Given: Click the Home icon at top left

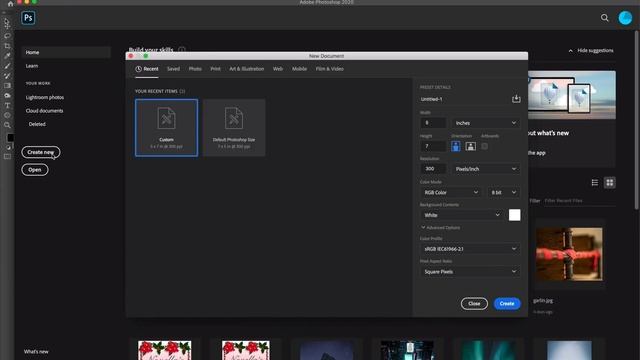Looking at the screenshot, I should click(10, 3).
